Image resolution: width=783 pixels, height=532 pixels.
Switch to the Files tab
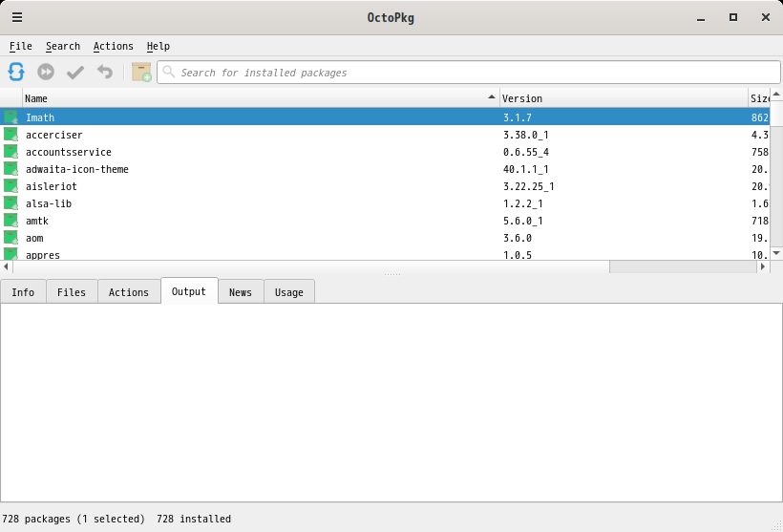coord(72,292)
